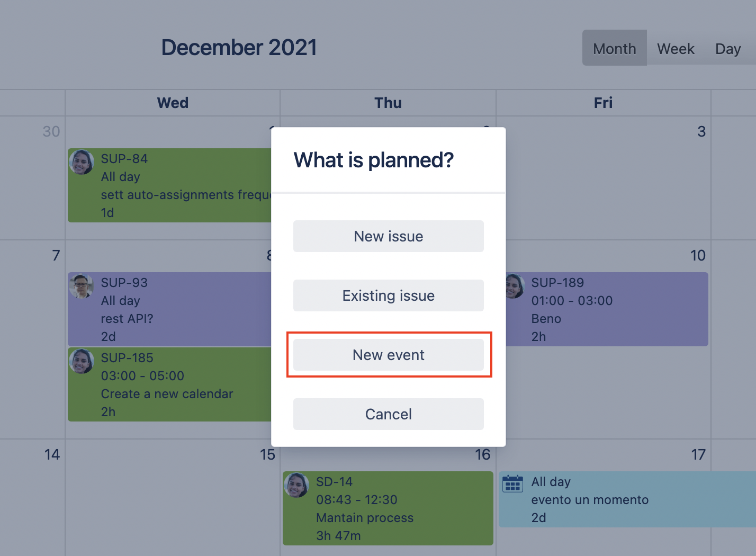Click the avatar on SUP-189 card
756x556 pixels.
(x=513, y=286)
